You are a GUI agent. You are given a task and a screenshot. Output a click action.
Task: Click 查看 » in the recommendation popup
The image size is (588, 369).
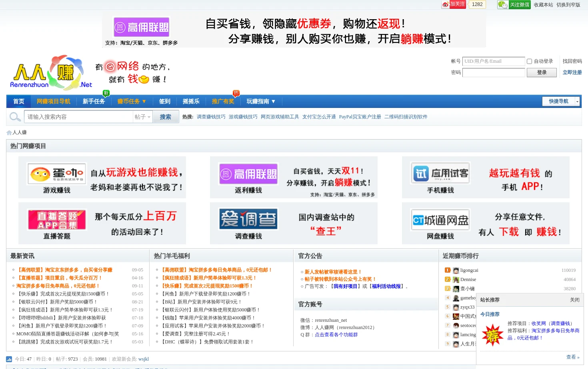(x=573, y=357)
